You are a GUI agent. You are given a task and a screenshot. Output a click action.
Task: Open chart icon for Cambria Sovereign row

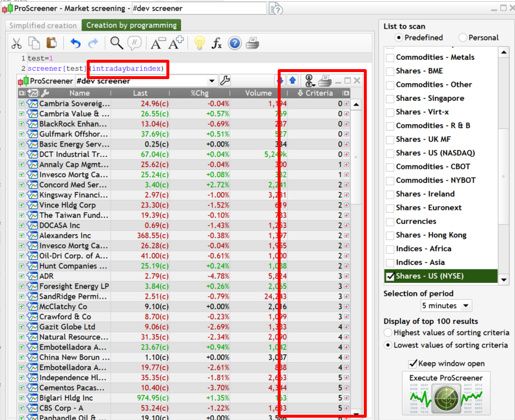pyautogui.click(x=32, y=104)
